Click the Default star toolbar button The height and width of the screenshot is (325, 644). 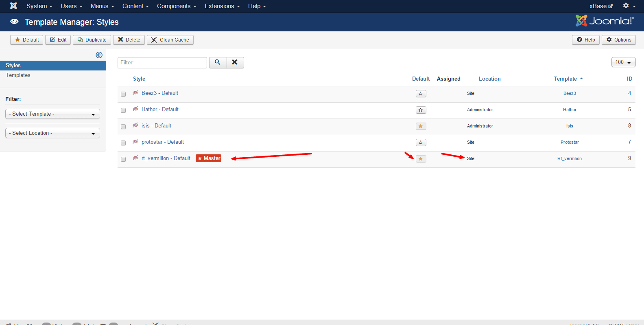pos(26,40)
